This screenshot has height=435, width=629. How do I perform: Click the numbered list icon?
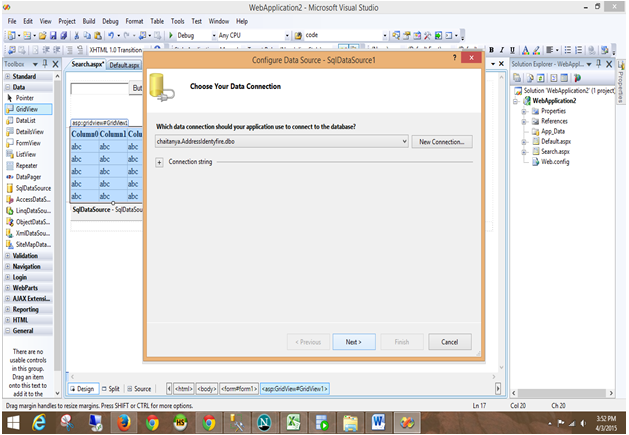(578, 50)
